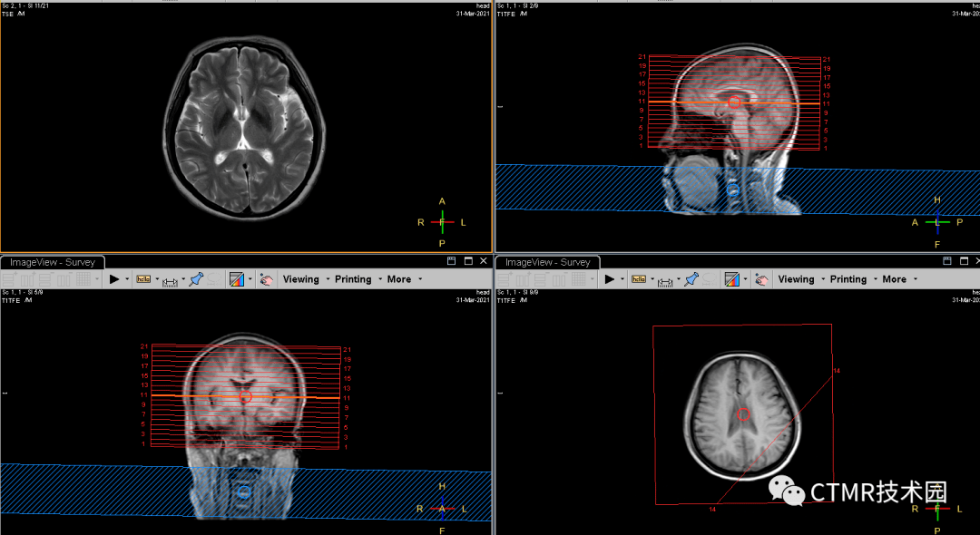
Task: Select the ImageView - Survey tab above axial view
Action: (541, 262)
